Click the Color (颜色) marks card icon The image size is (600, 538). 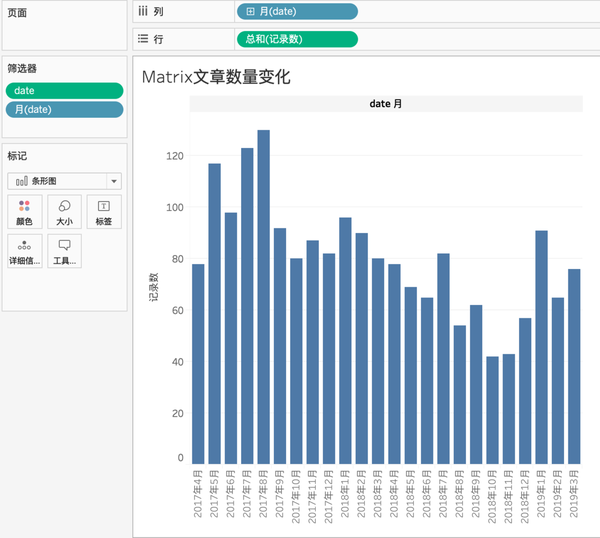point(24,212)
